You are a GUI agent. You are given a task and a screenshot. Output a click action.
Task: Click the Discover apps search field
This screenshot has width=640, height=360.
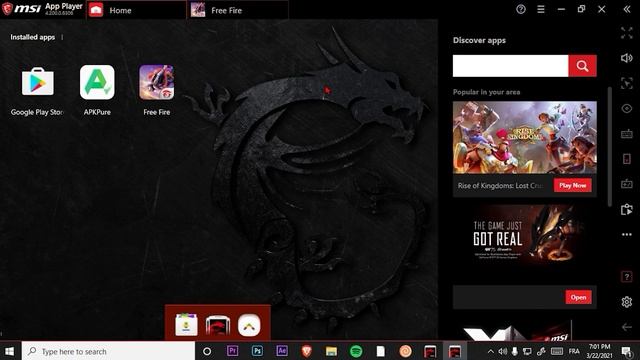click(510, 66)
